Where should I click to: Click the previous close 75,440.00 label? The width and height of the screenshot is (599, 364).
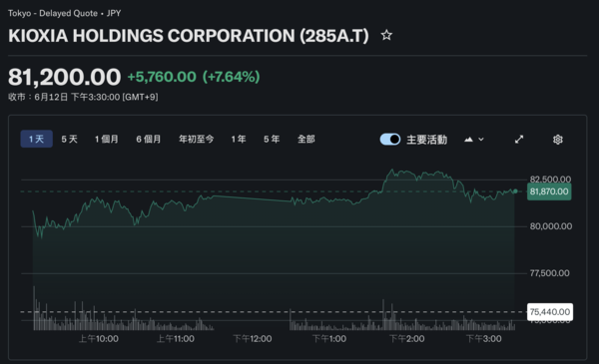[x=550, y=312]
